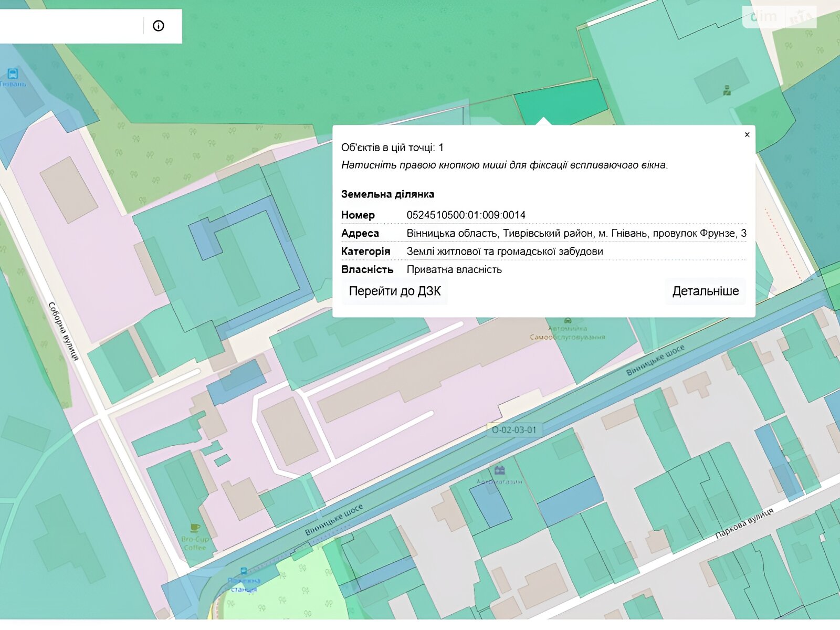Click the Bro-Cup Coffee cup icon
The height and width of the screenshot is (630, 840).
click(195, 527)
